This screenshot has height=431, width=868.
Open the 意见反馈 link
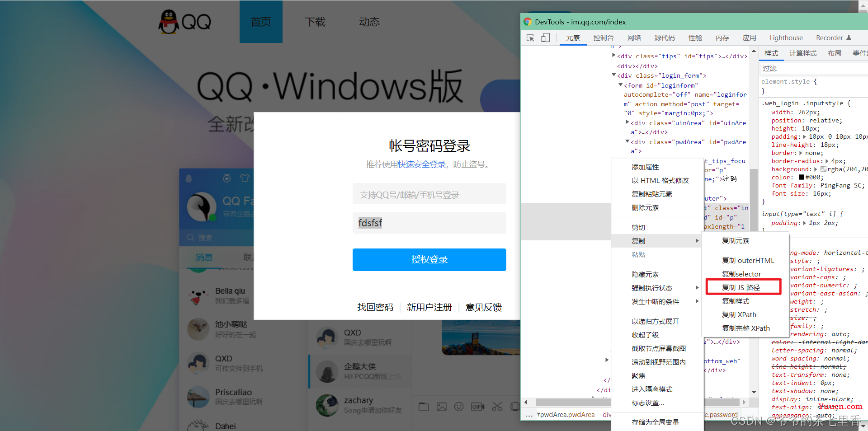(483, 307)
